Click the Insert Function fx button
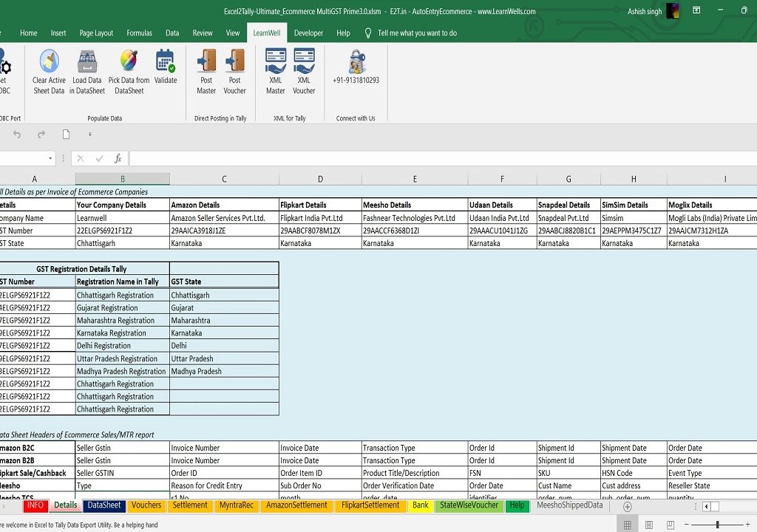The height and width of the screenshot is (532, 757). (x=118, y=159)
